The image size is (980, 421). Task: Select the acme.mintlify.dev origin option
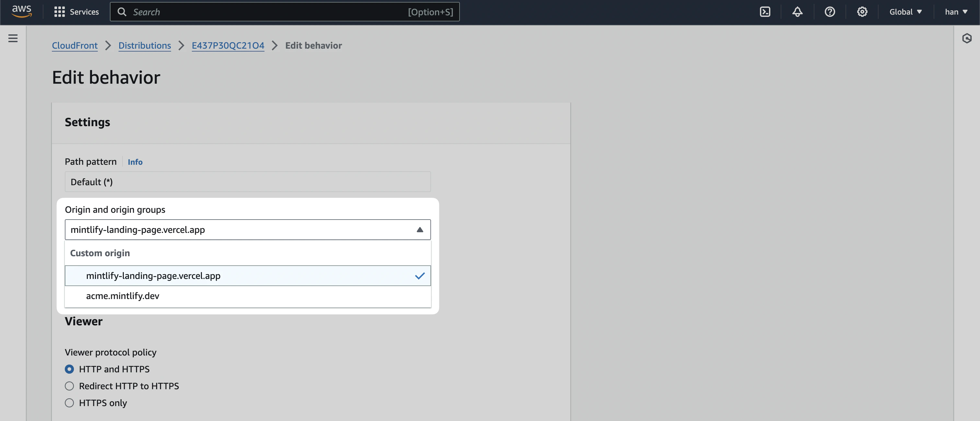122,296
